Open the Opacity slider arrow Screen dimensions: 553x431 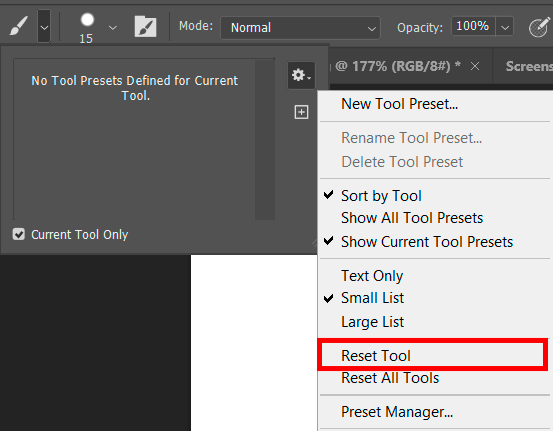pyautogui.click(x=505, y=26)
